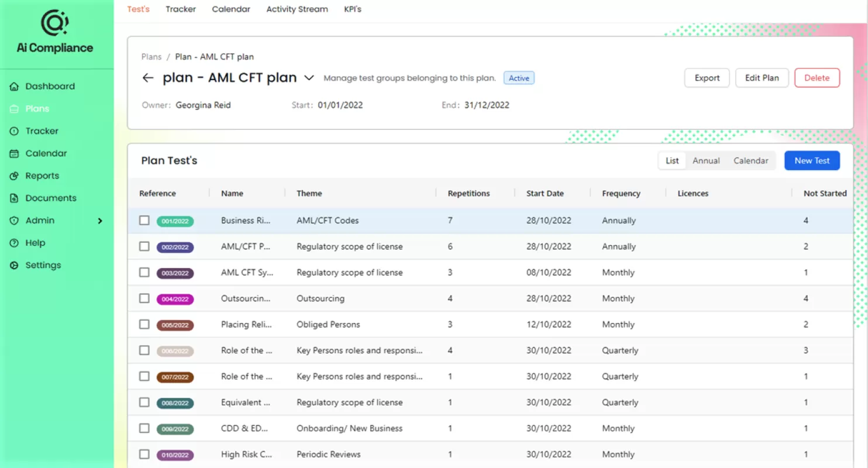Click the Ai Compliance logo icon
Image resolution: width=868 pixels, height=468 pixels.
coord(54,23)
